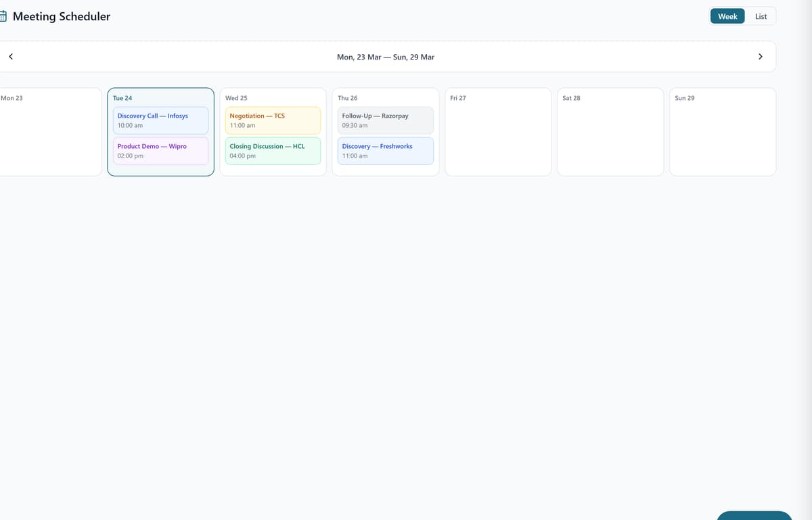Click the 04:00 pm time on HCL card
812x520 pixels.
(x=243, y=156)
